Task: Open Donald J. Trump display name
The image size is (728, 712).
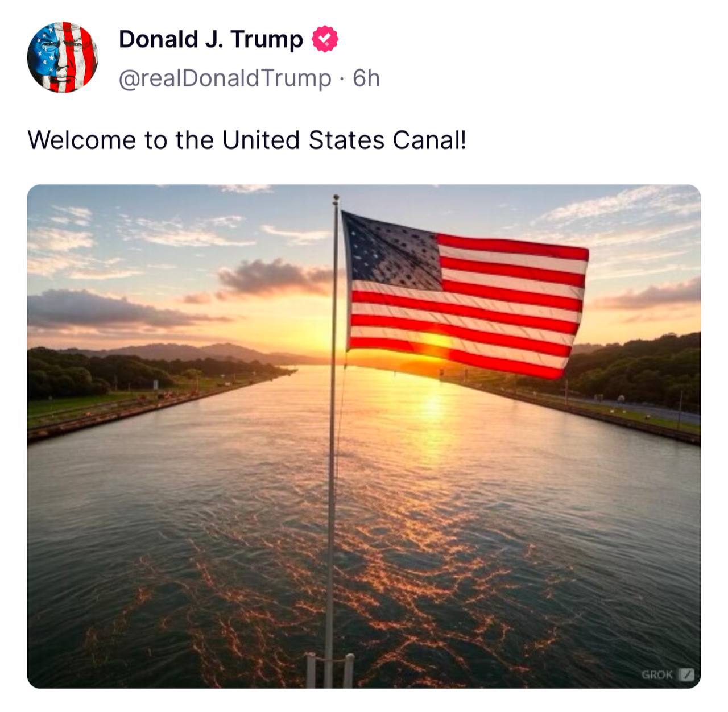Action: tap(210, 39)
